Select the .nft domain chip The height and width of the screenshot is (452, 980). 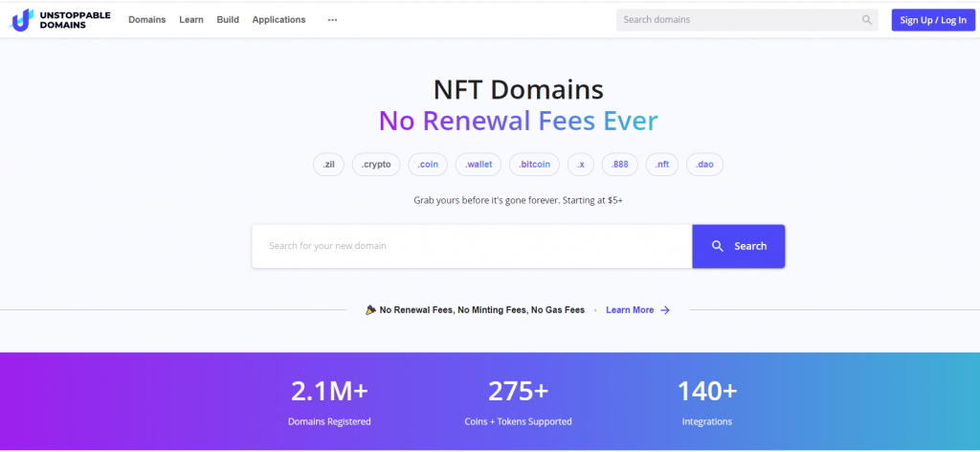tap(662, 165)
